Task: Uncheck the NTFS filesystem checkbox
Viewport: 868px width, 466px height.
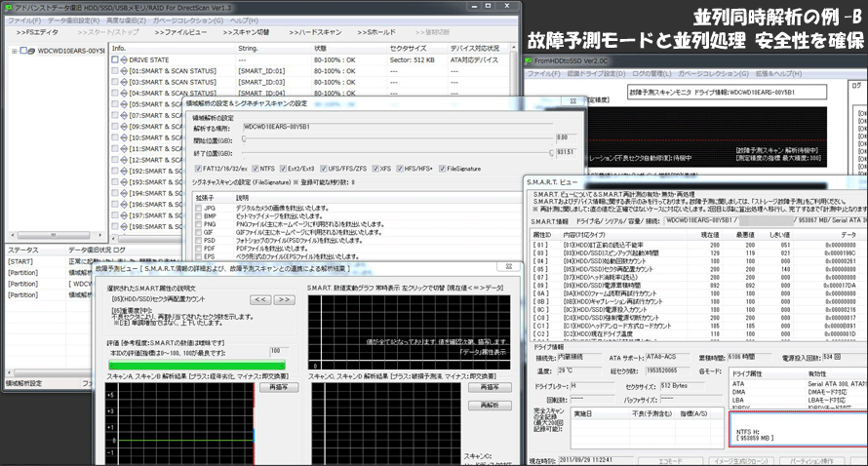Action: click(x=256, y=169)
